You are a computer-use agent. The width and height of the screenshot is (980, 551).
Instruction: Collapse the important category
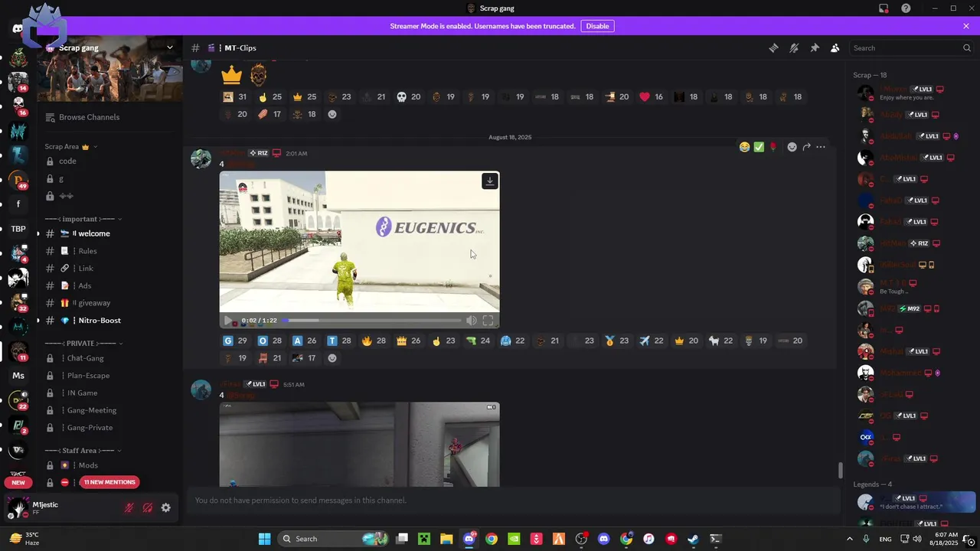coord(83,219)
